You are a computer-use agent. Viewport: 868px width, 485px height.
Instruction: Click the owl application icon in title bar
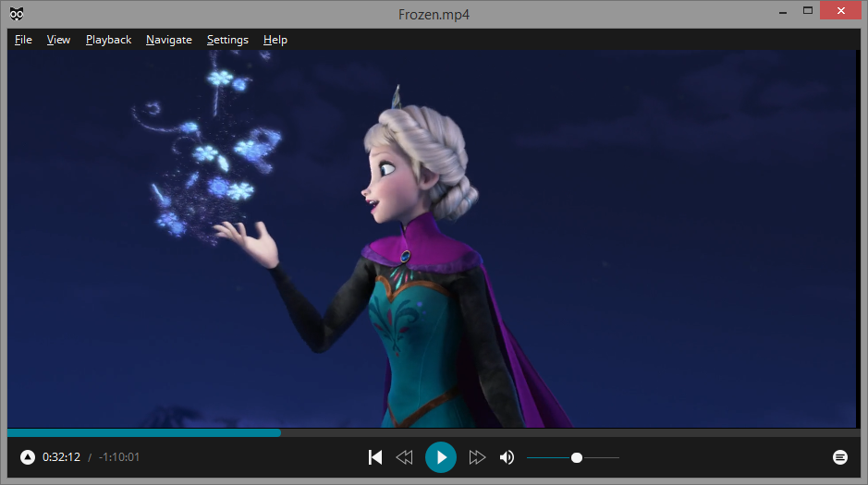click(17, 14)
